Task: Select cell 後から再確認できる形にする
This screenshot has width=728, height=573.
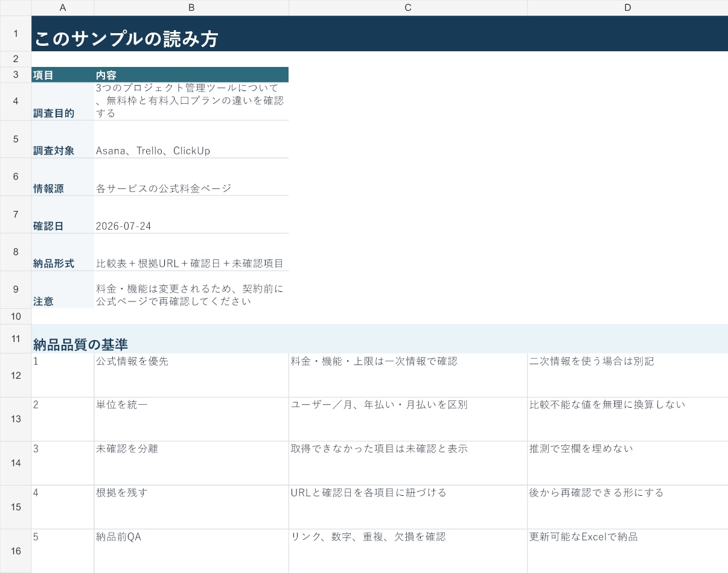Action: (x=628, y=507)
